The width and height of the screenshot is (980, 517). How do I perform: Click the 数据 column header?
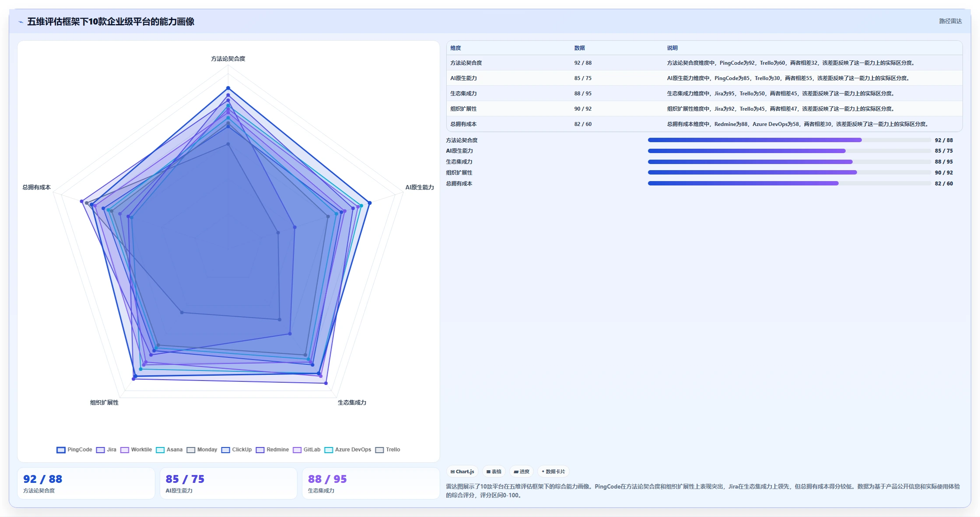(579, 48)
